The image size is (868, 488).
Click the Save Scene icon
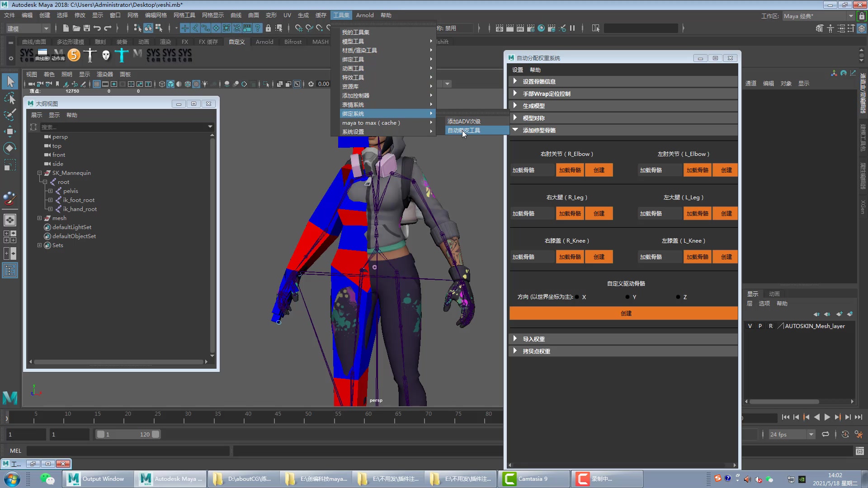coord(87,28)
